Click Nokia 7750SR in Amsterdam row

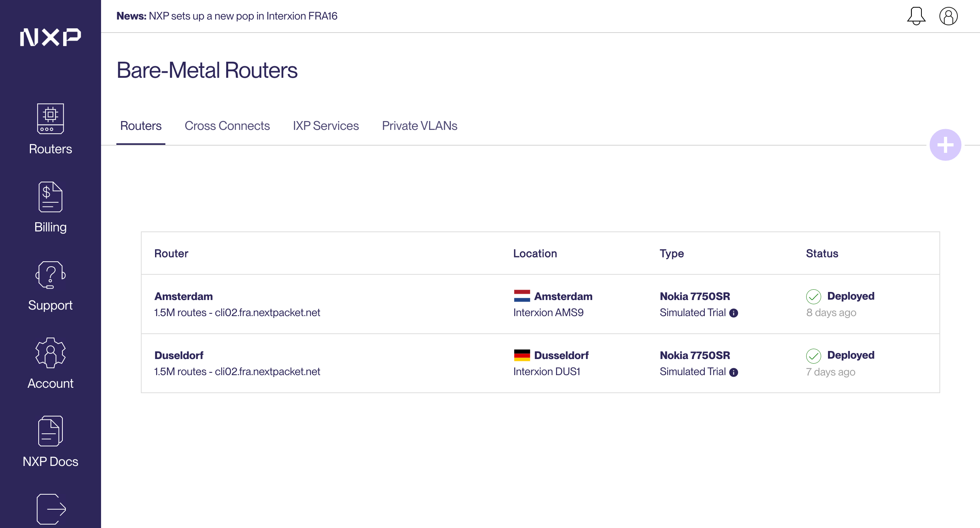point(695,296)
